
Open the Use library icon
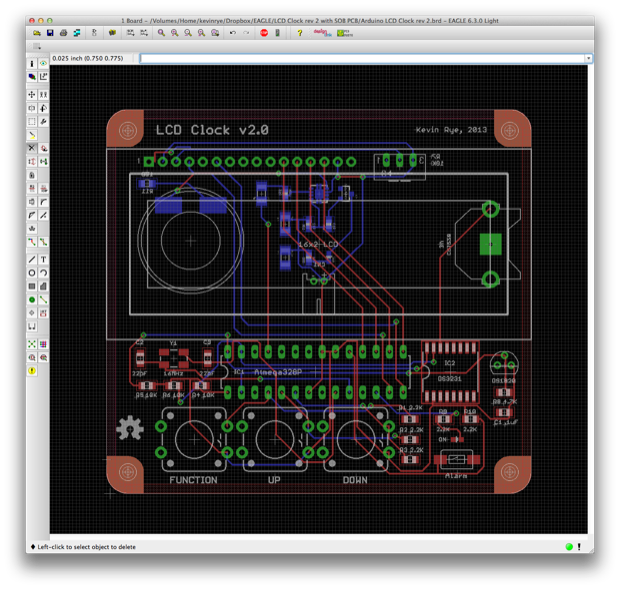click(x=112, y=33)
